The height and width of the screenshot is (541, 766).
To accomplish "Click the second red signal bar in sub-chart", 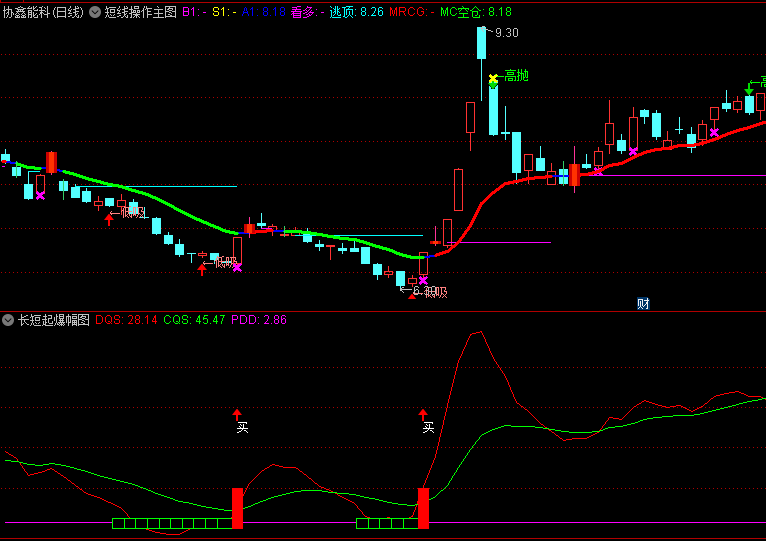I will (423, 508).
